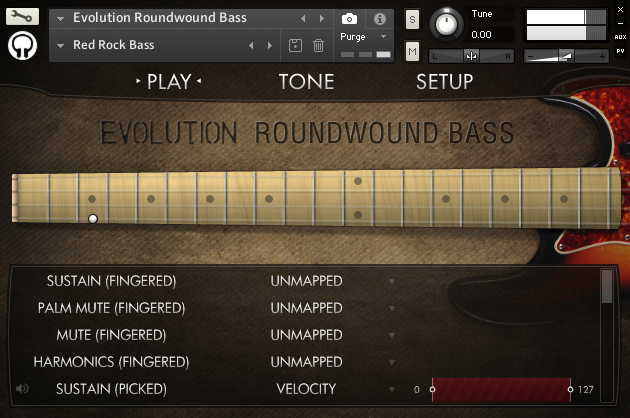Click the output level meter

[566, 25]
